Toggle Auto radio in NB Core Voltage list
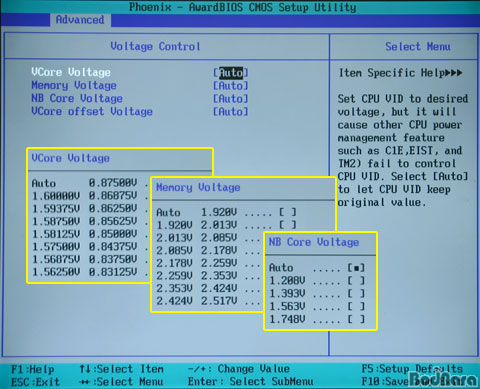480x389 pixels. click(x=356, y=268)
